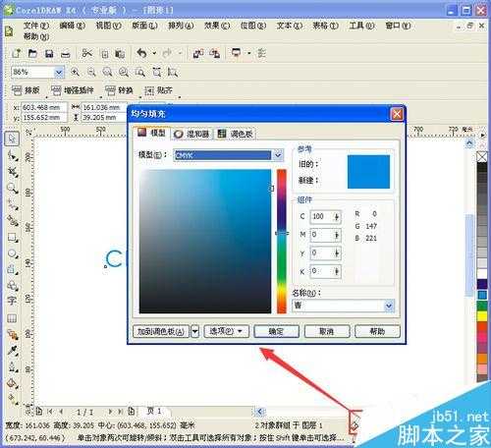Viewport: 491px width, 448px height.
Task: Click the OK button in dialog
Action: [276, 331]
